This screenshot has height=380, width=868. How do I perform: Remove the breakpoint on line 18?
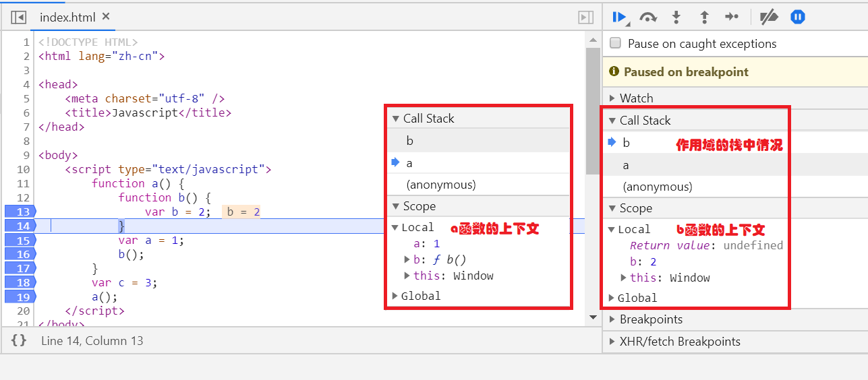click(20, 282)
